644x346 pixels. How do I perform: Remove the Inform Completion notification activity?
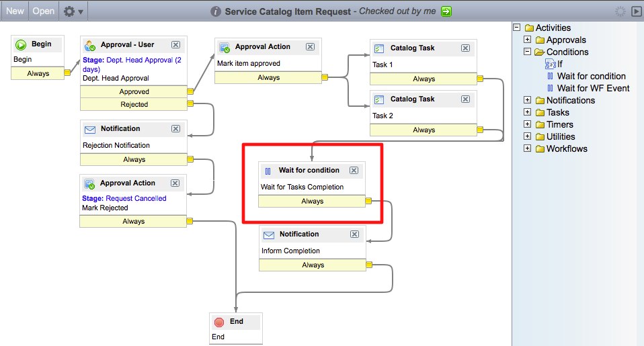tap(354, 234)
